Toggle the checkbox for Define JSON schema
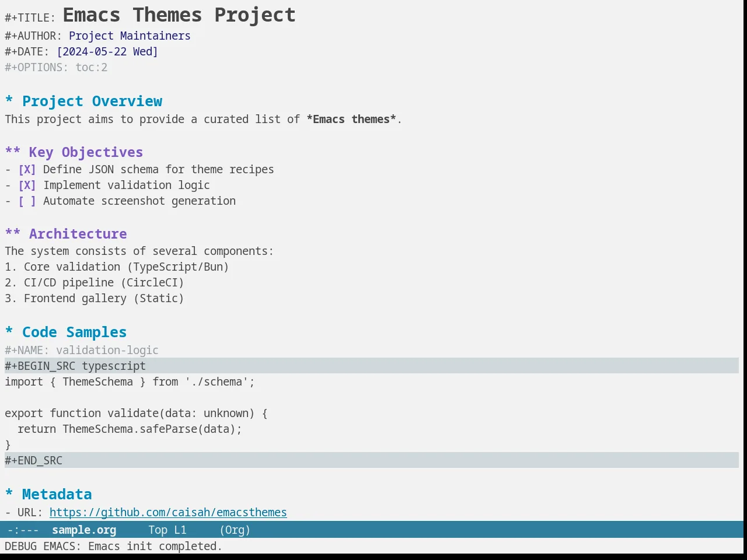Viewport: 747px width, 560px height. 27,170
